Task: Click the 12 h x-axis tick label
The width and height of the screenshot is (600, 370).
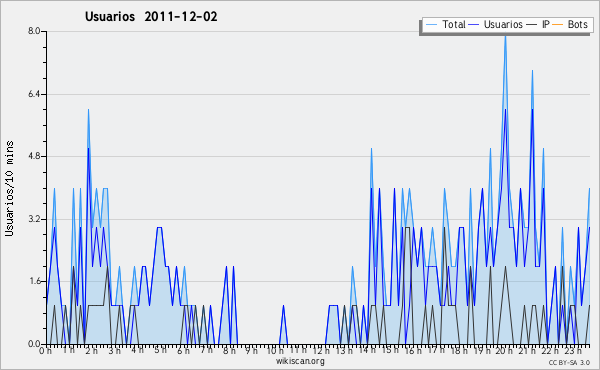Action: click(x=321, y=351)
